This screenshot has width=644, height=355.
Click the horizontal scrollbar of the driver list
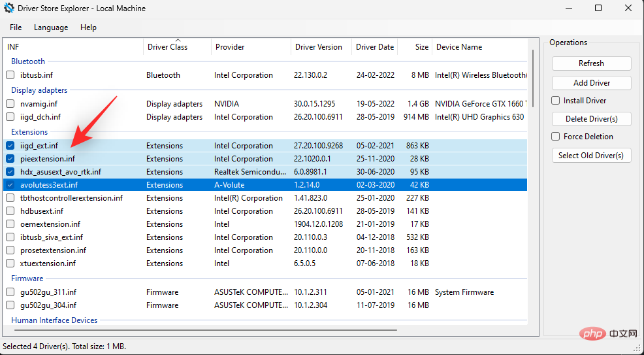[205, 330]
